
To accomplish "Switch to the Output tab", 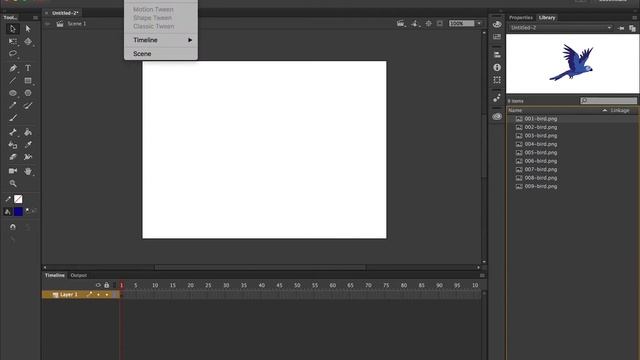I will click(78, 276).
